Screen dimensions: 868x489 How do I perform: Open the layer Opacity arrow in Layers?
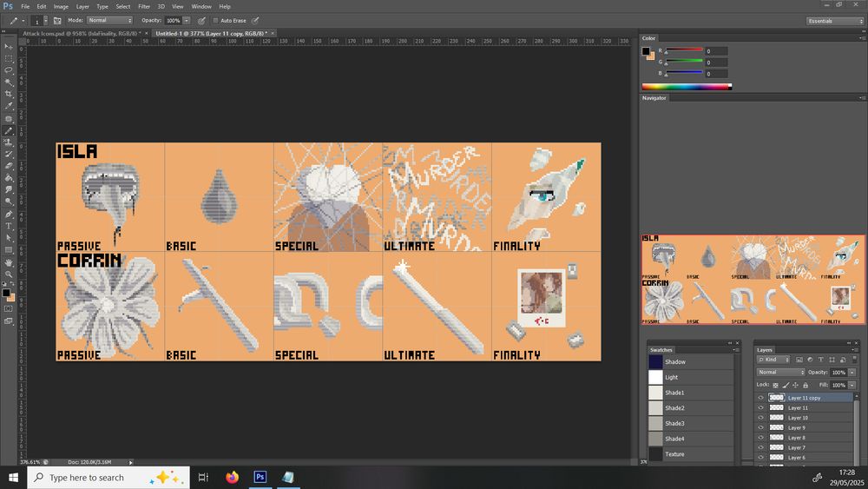pos(852,372)
